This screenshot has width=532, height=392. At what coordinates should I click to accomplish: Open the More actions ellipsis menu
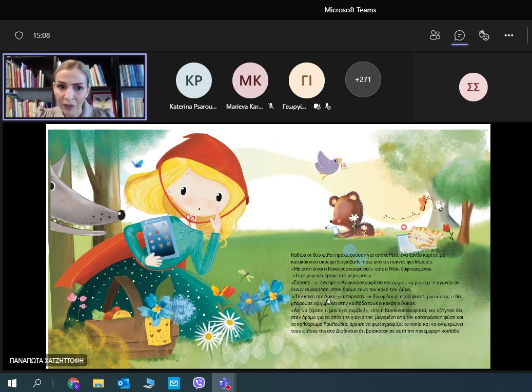508,35
